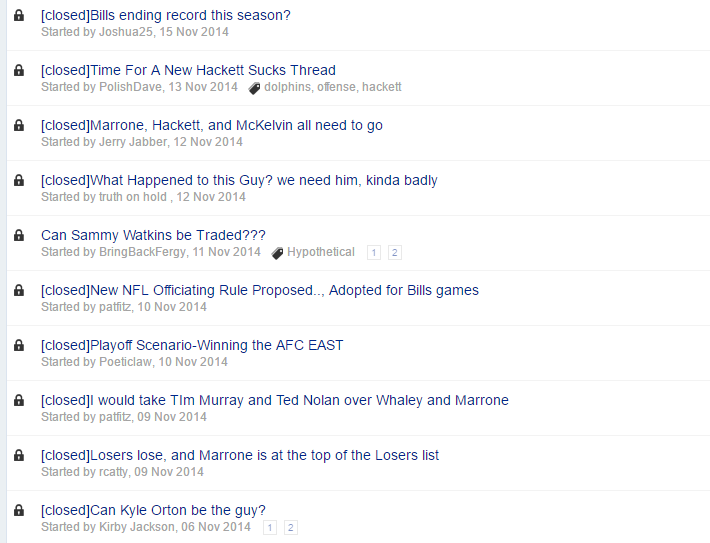This screenshot has height=543, width=710.
Task: Open 'I would take Tim Murray and Ted Nolan' thread
Action: click(275, 400)
